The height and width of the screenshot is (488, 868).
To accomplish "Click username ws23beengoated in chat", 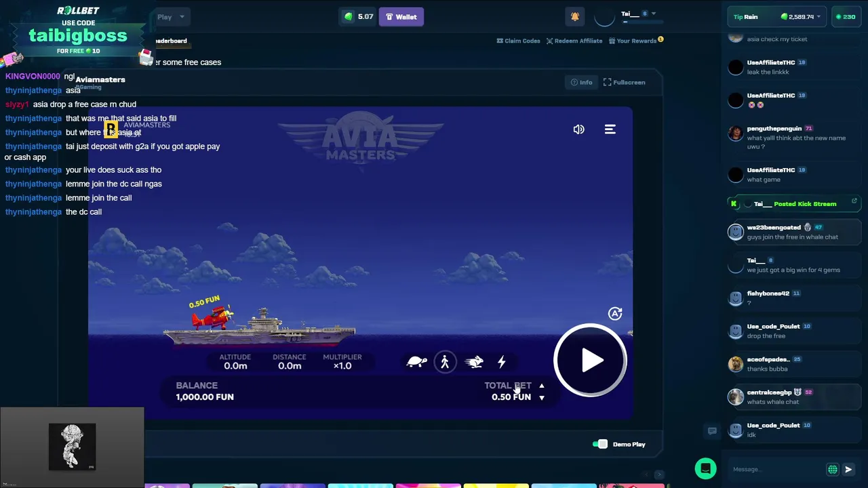I will pyautogui.click(x=774, y=228).
